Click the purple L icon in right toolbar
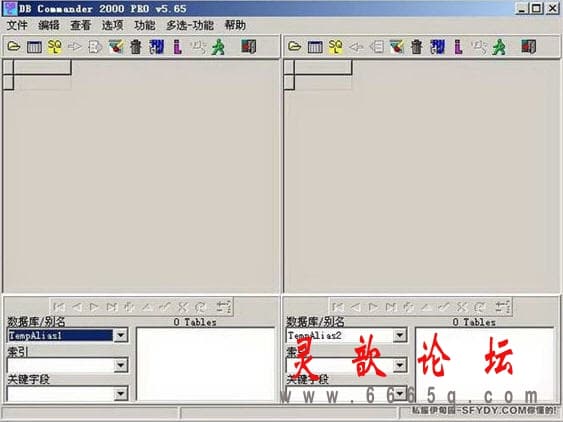This screenshot has height=422, width=563. click(458, 47)
